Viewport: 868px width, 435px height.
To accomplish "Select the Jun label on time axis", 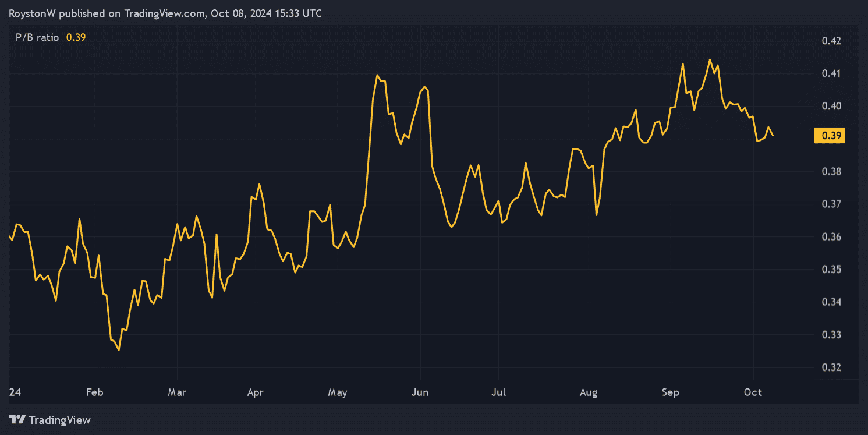I will pyautogui.click(x=420, y=392).
